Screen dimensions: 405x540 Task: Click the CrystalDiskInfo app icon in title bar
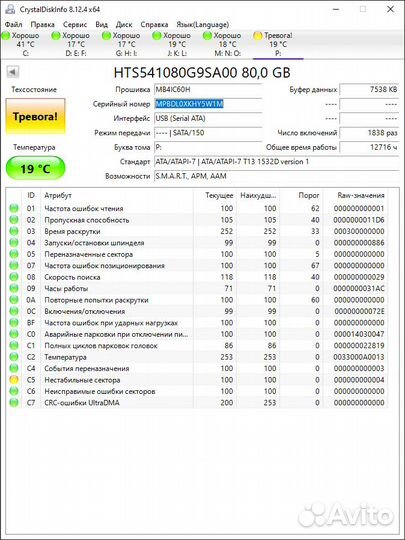10,9
